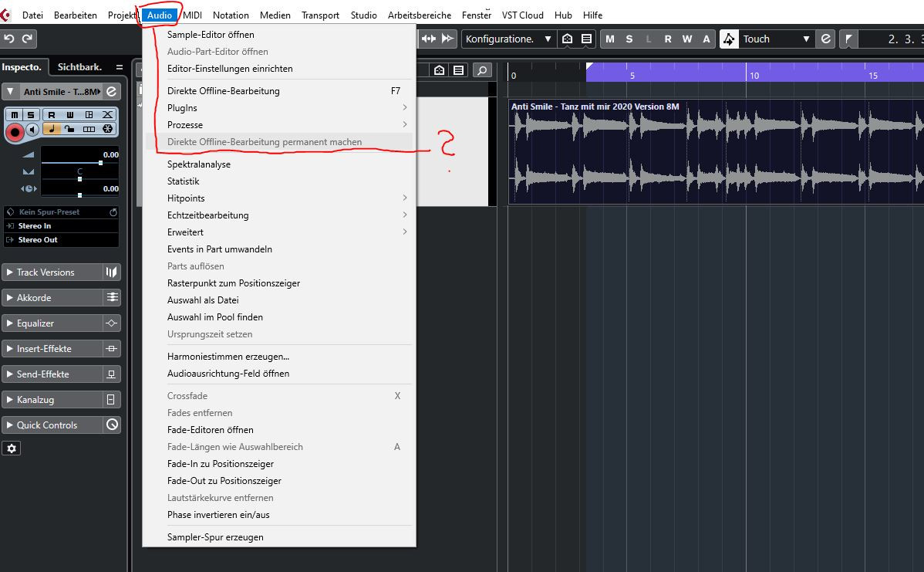Click Stereo Out output routing
This screenshot has height=572, width=924.
(x=61, y=240)
